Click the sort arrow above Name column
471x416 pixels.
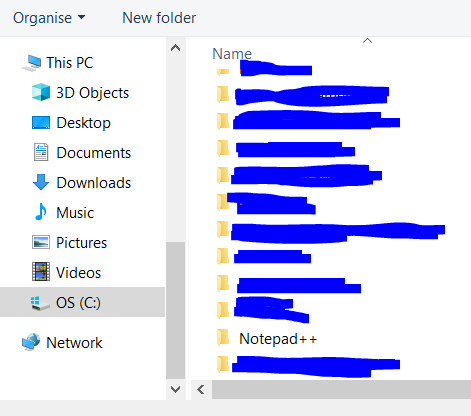pos(367,41)
